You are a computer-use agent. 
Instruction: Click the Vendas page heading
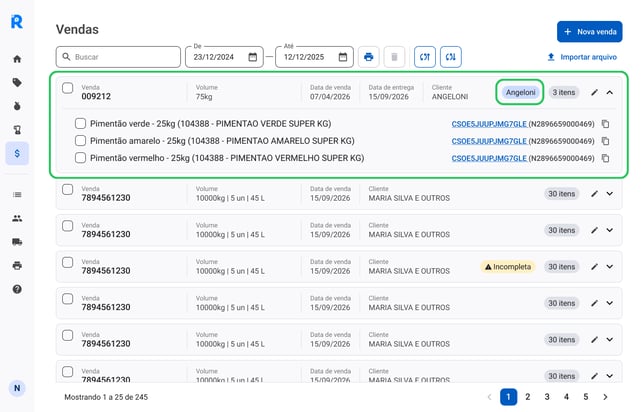[77, 30]
